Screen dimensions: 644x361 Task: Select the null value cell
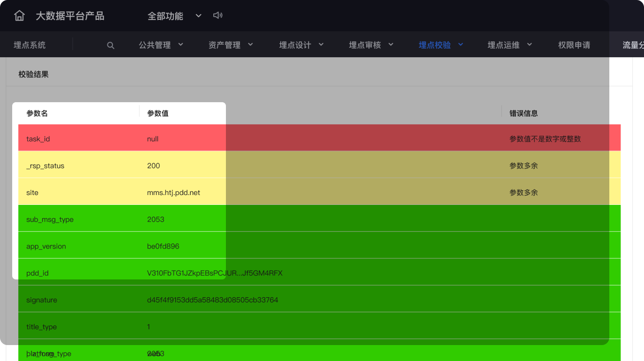tap(153, 139)
